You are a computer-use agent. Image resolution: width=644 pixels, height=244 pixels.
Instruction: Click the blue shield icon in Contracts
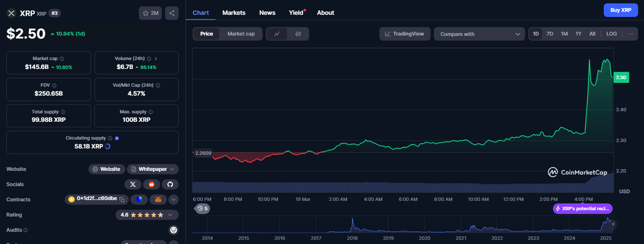139,200
